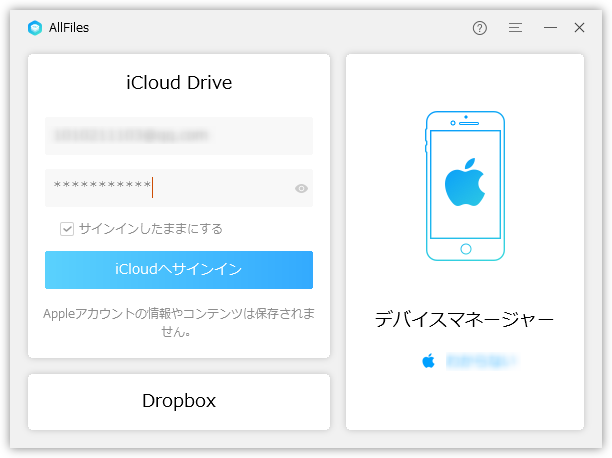Screen dimensions: 612x458
Task: Click the AllFiles title text
Action: [x=69, y=28]
